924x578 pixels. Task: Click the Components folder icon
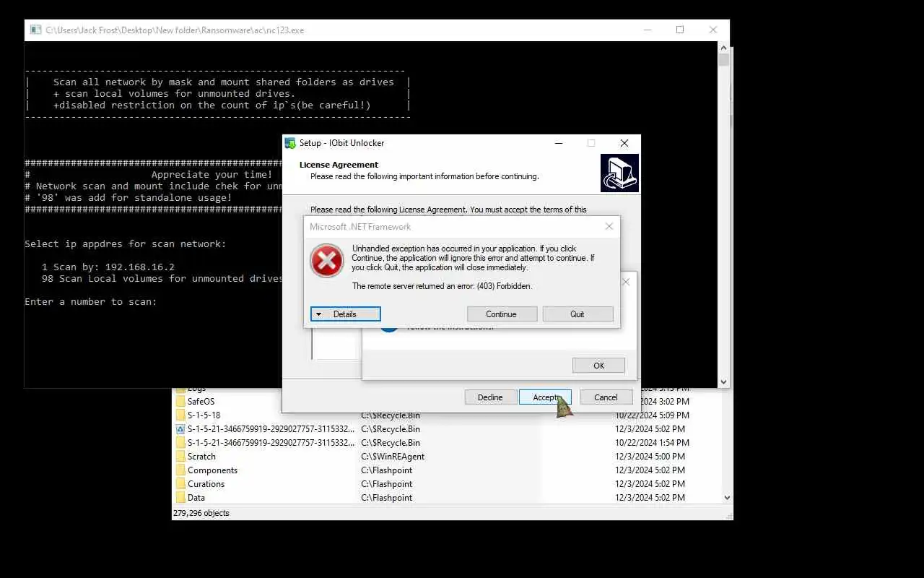(180, 470)
